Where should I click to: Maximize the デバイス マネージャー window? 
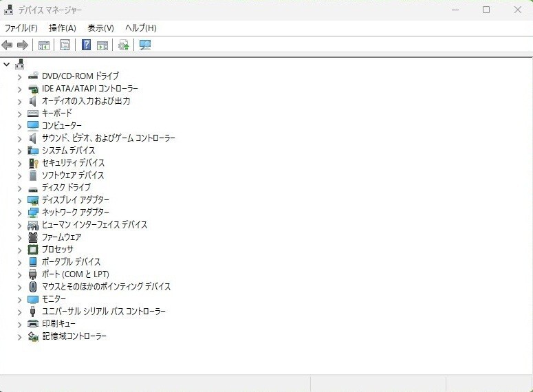[x=486, y=10]
